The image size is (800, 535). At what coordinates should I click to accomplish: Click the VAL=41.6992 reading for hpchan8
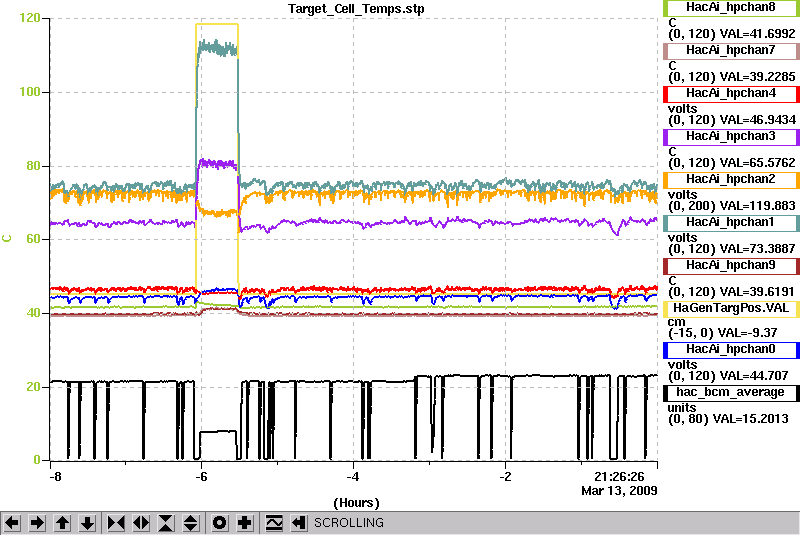point(757,34)
